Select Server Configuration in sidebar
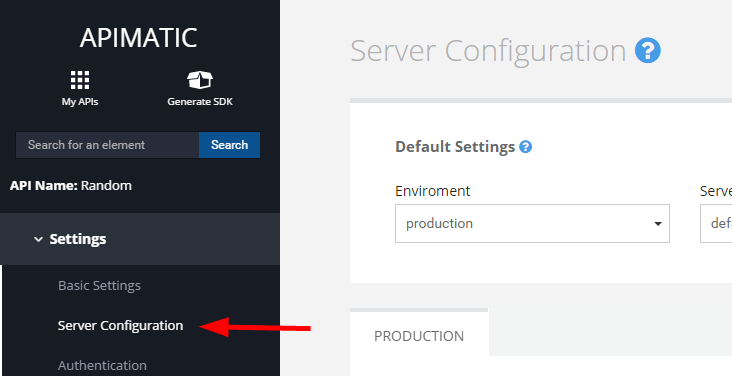Image resolution: width=732 pixels, height=376 pixels. point(120,326)
